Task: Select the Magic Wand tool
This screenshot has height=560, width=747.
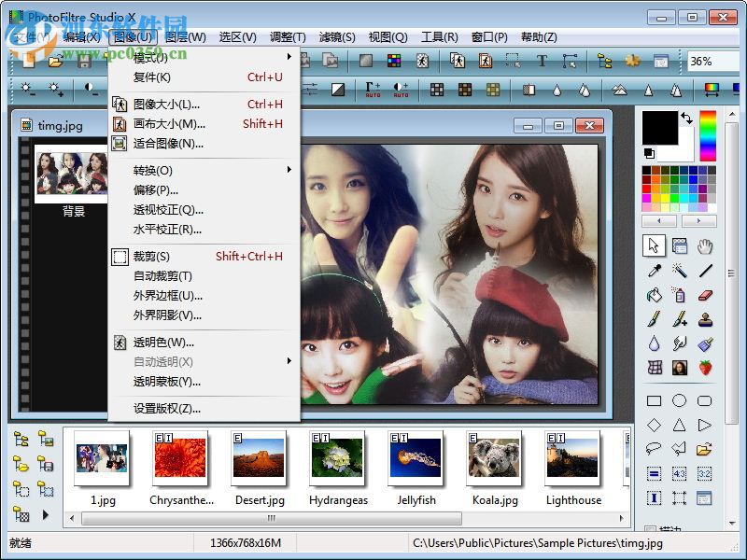Action: pyautogui.click(x=679, y=271)
